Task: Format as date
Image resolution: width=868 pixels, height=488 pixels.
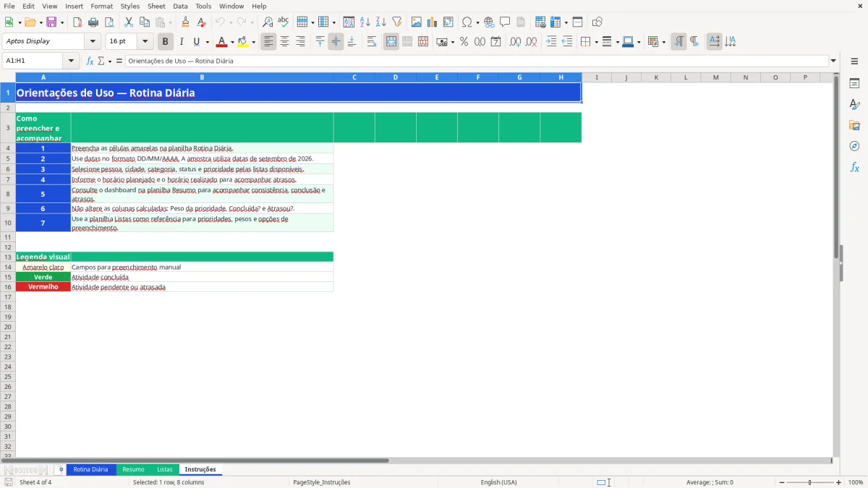Action: [x=495, y=42]
